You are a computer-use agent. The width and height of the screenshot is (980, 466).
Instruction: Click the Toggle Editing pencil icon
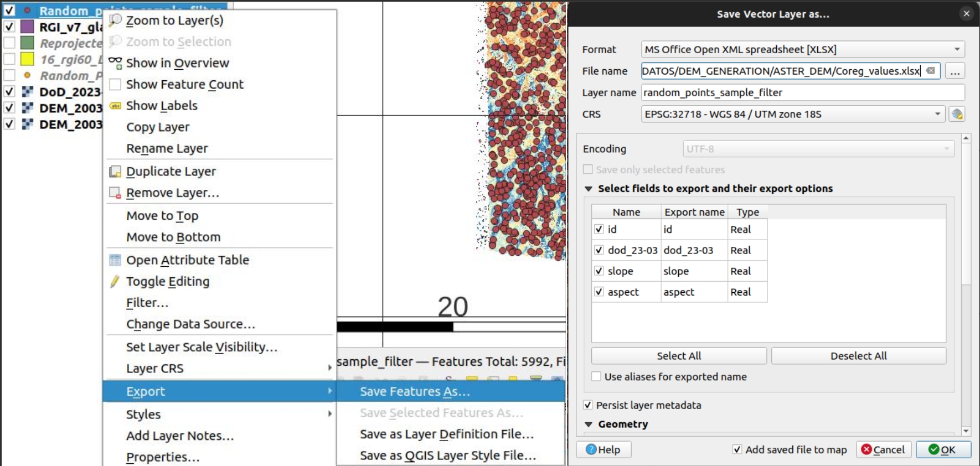115,282
